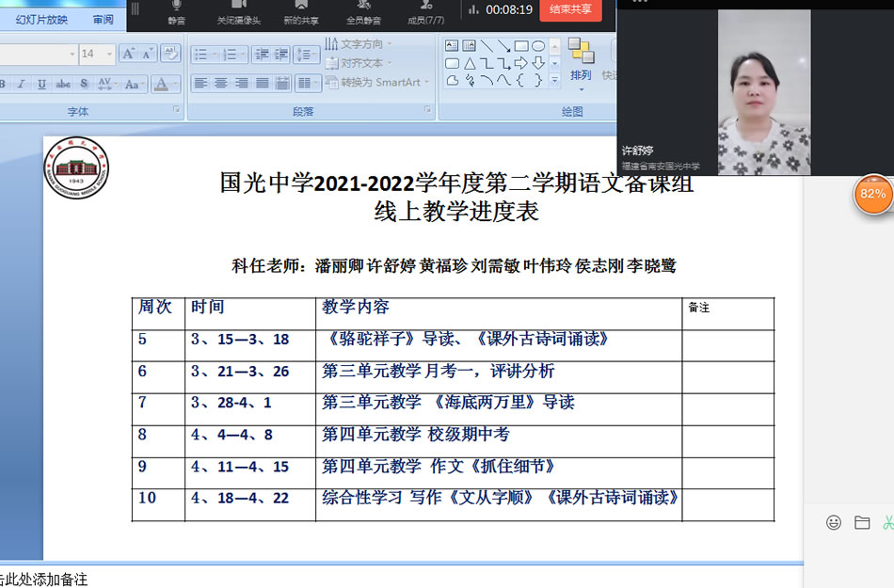Select the arc shape
This screenshot has height=588, width=894.
[487, 80]
